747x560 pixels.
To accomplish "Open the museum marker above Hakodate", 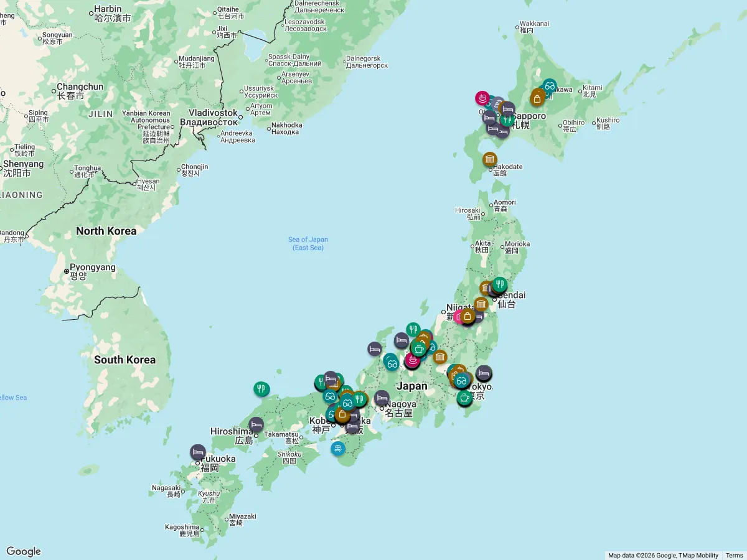I will click(x=490, y=160).
